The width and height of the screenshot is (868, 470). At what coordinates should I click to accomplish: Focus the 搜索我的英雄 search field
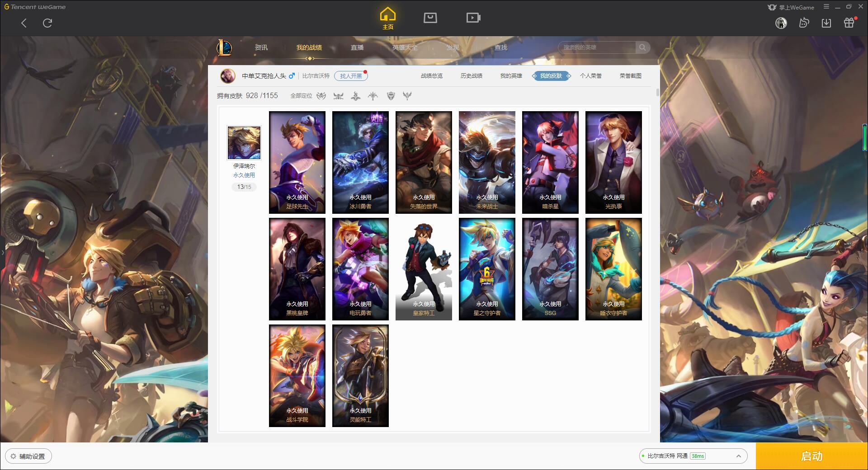[x=597, y=47]
